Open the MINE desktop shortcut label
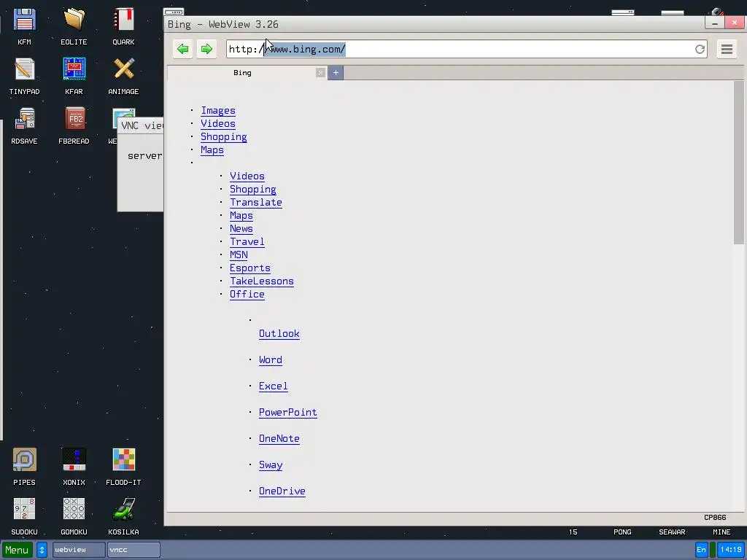Viewport: 747px width, 560px height. pyautogui.click(x=721, y=532)
